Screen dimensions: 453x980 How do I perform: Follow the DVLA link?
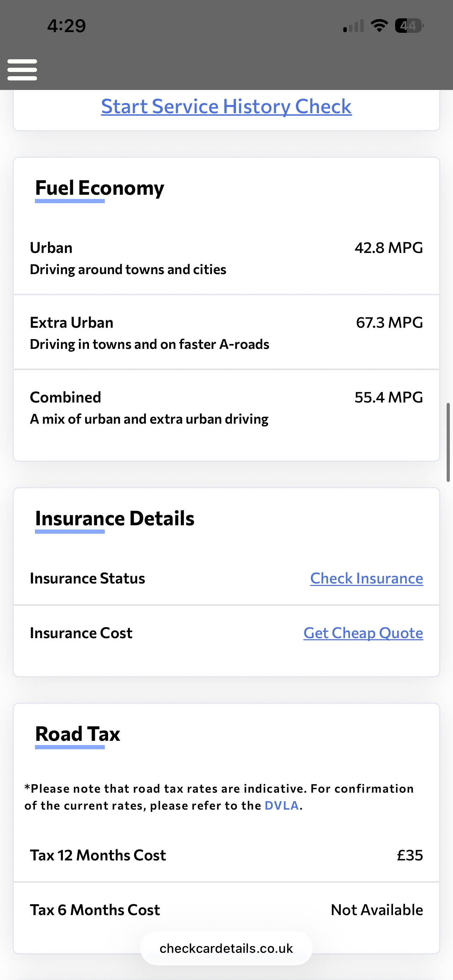coord(282,805)
